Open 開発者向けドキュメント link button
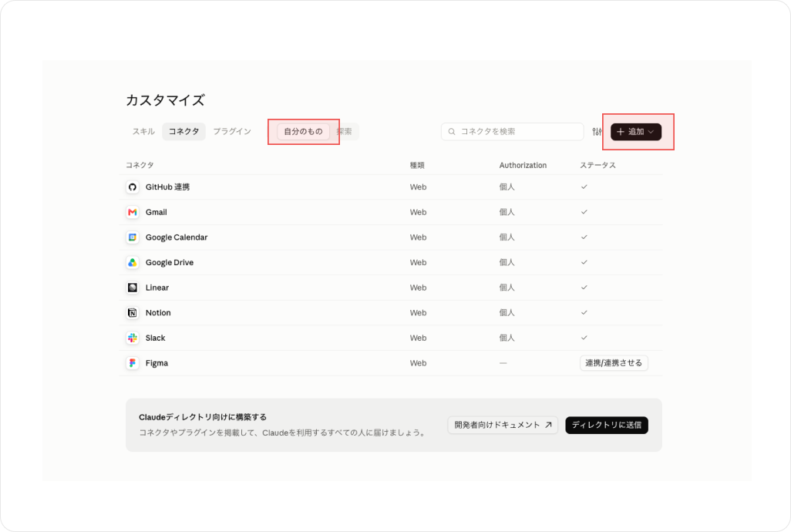The height and width of the screenshot is (532, 791). [503, 425]
